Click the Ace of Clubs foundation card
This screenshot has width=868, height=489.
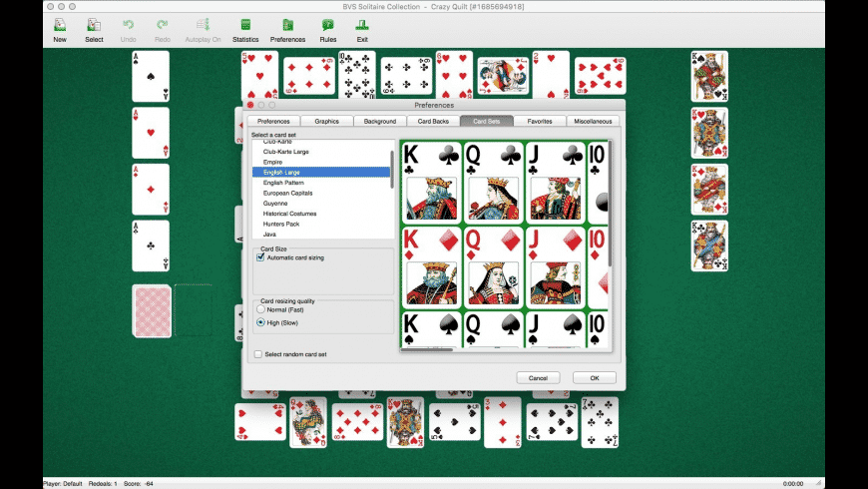(x=151, y=245)
